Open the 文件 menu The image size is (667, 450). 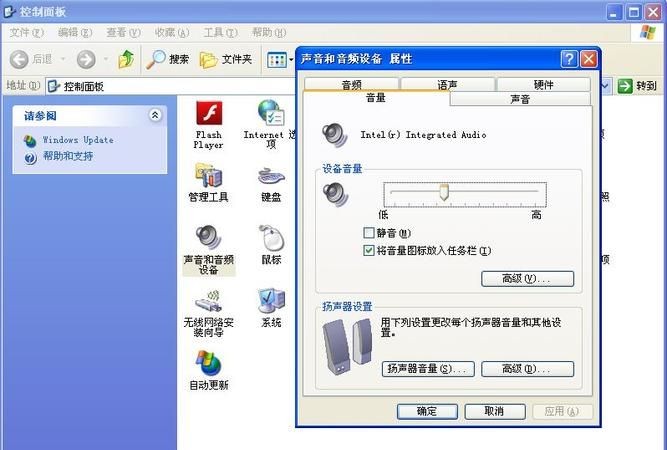click(x=26, y=33)
